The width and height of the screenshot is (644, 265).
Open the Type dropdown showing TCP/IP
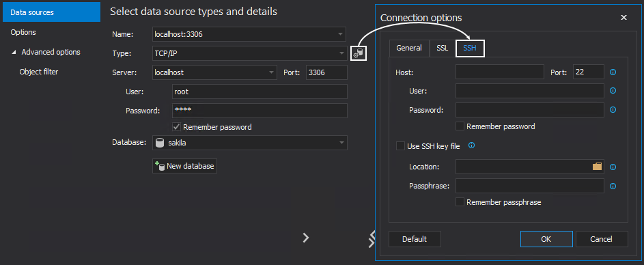[x=341, y=53]
